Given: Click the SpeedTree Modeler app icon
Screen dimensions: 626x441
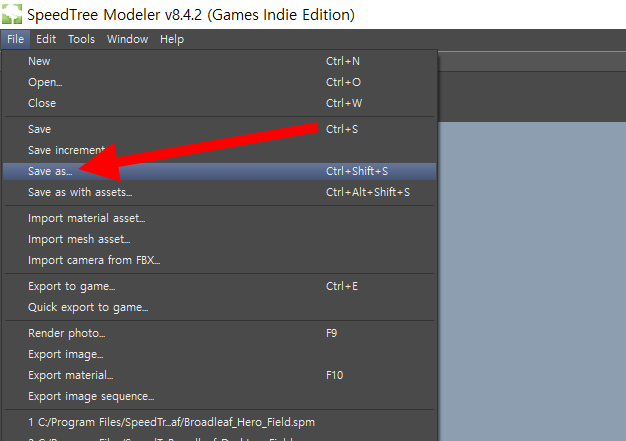Looking at the screenshot, I should [12, 14].
